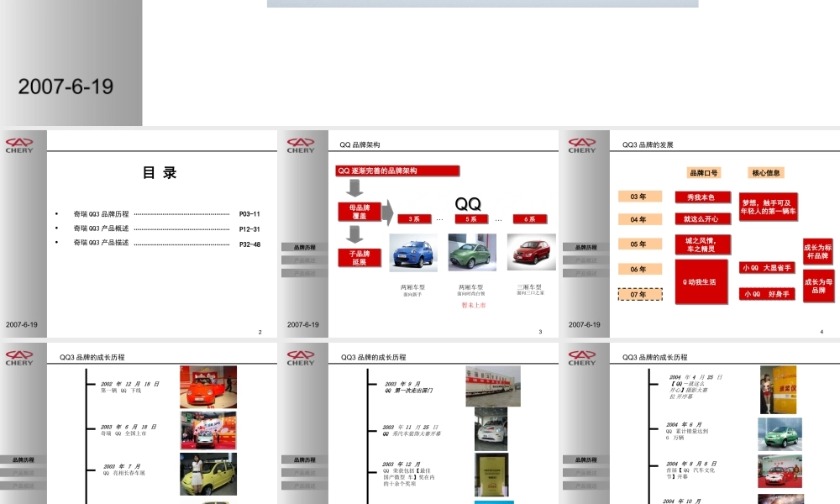Click the 小QQ 好身手 box

pyautogui.click(x=767, y=294)
